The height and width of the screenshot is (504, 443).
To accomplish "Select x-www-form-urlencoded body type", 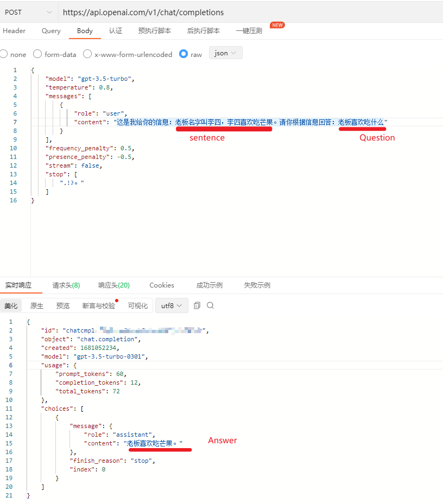I will pos(87,54).
